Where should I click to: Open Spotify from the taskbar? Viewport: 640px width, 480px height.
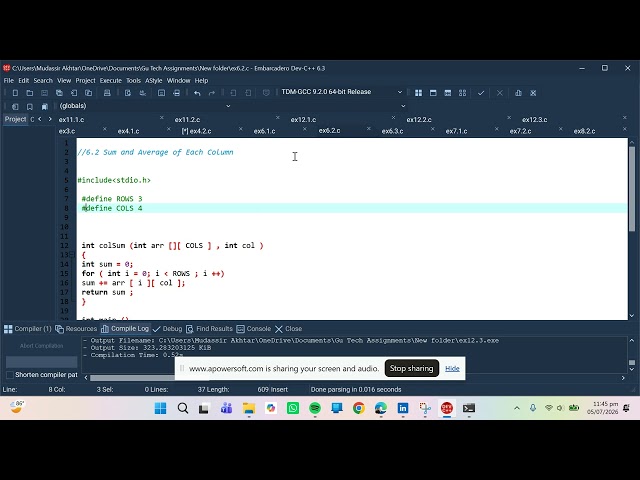click(x=315, y=408)
